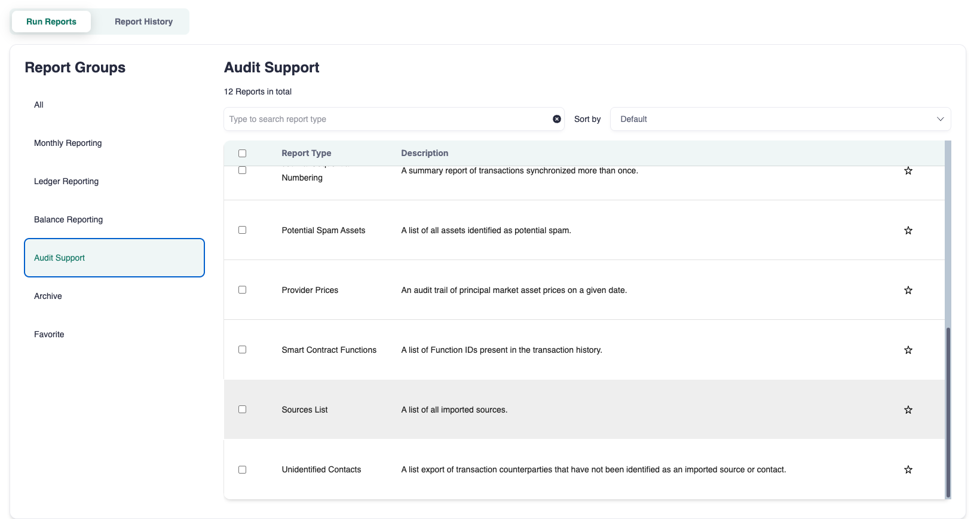Check the Potential Spam Assets checkbox

[242, 230]
